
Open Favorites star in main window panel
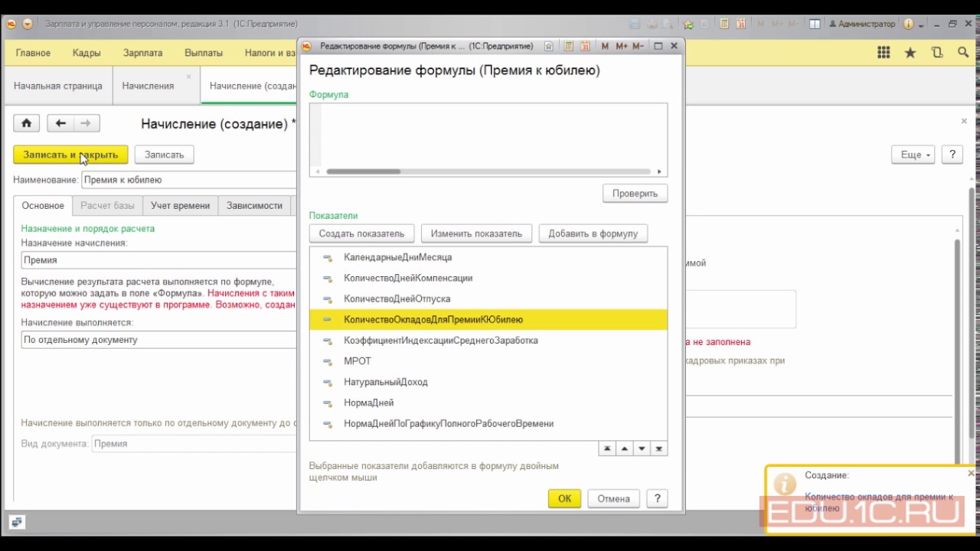point(910,53)
